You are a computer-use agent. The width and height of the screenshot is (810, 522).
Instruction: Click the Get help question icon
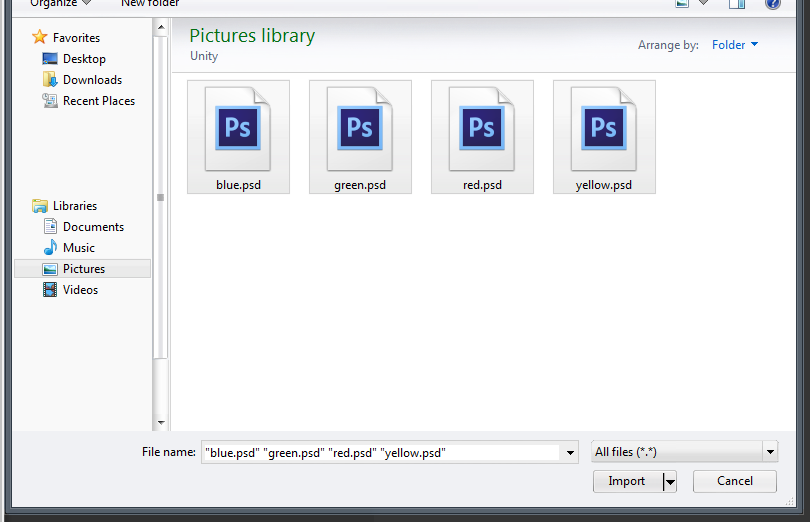point(773,4)
